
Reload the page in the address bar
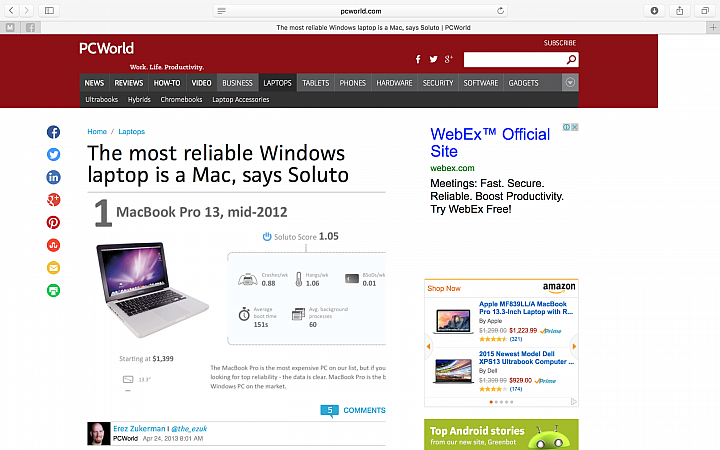pyautogui.click(x=501, y=11)
